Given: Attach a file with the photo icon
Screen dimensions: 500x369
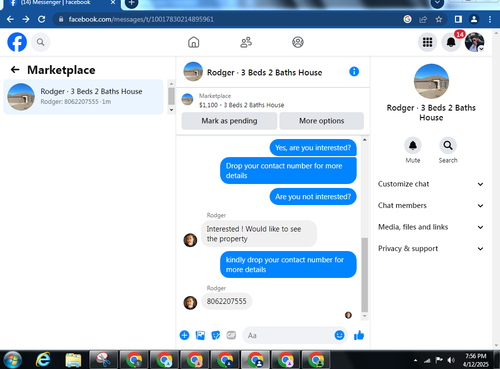Looking at the screenshot, I should 200,335.
